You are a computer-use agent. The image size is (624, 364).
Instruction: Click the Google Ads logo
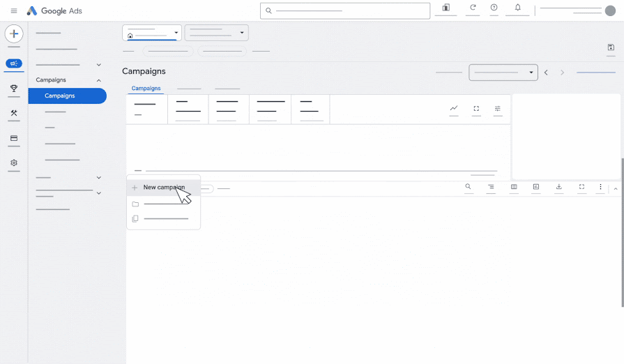[x=54, y=10]
